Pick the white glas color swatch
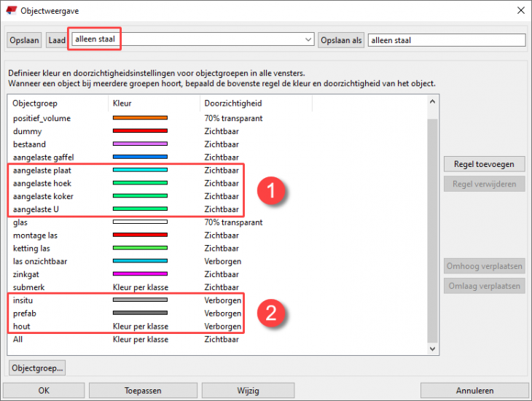Image resolution: width=532 pixels, height=401 pixels. (x=140, y=222)
